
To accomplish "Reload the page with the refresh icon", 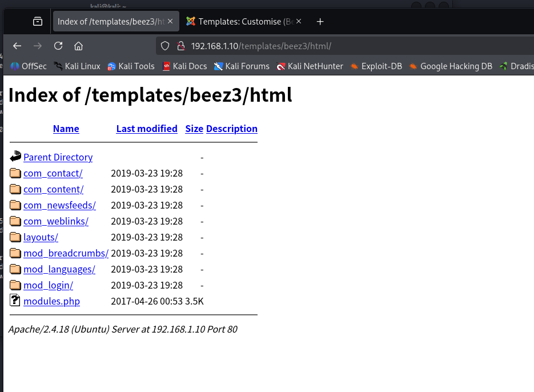I will point(58,46).
